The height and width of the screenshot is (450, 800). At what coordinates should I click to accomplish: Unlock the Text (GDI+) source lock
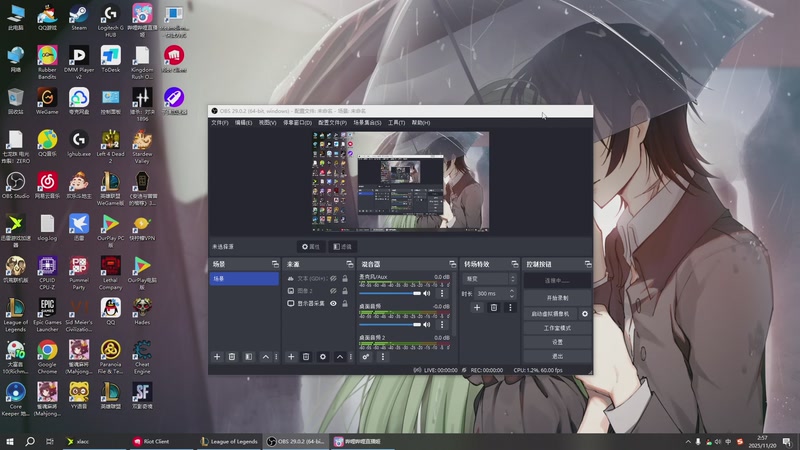pos(345,279)
